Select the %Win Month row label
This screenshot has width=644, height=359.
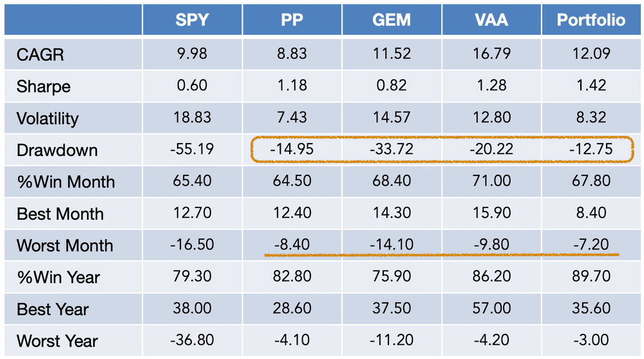click(x=66, y=182)
